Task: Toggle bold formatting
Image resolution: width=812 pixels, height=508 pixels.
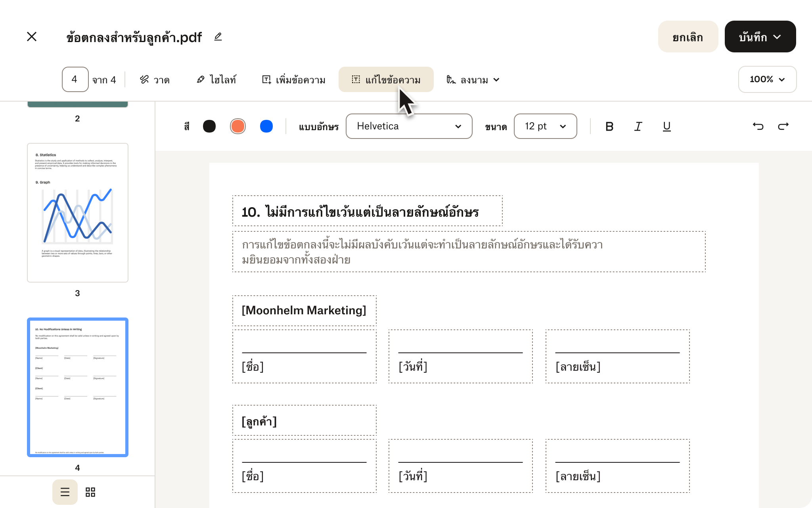Action: pos(609,126)
